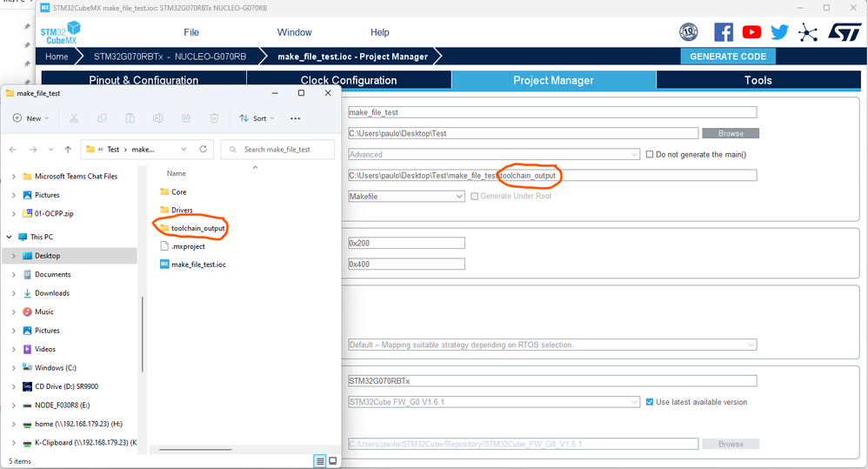Go back in Explorer navigation
Screen dimensions: 868x469
point(13,150)
